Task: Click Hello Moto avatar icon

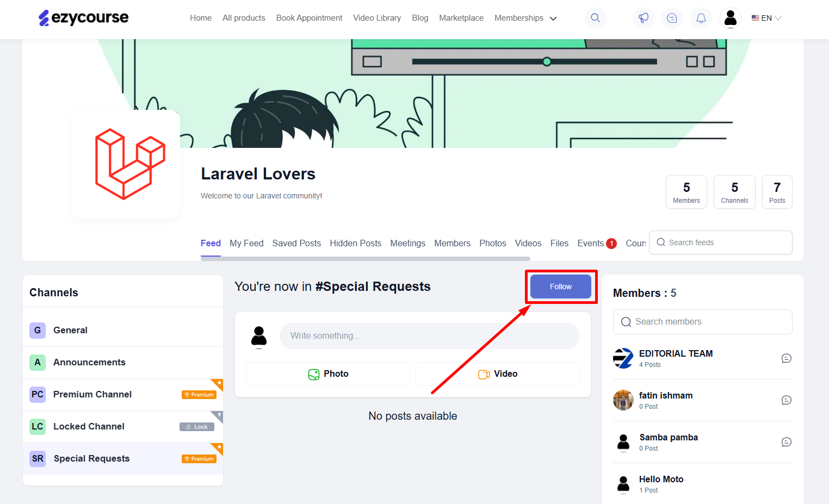Action: 623,484
